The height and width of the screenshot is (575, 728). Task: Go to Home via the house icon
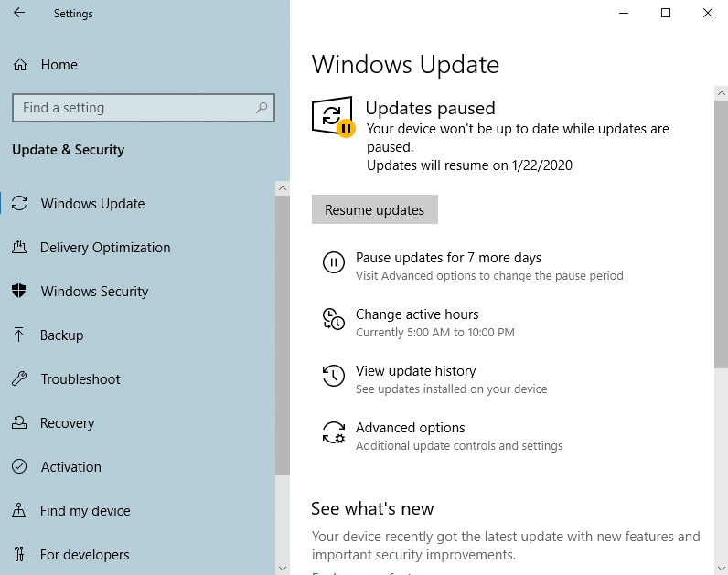click(x=20, y=65)
